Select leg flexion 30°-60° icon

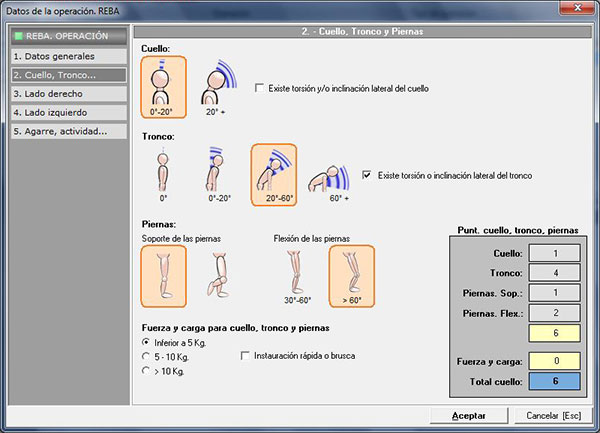297,276
